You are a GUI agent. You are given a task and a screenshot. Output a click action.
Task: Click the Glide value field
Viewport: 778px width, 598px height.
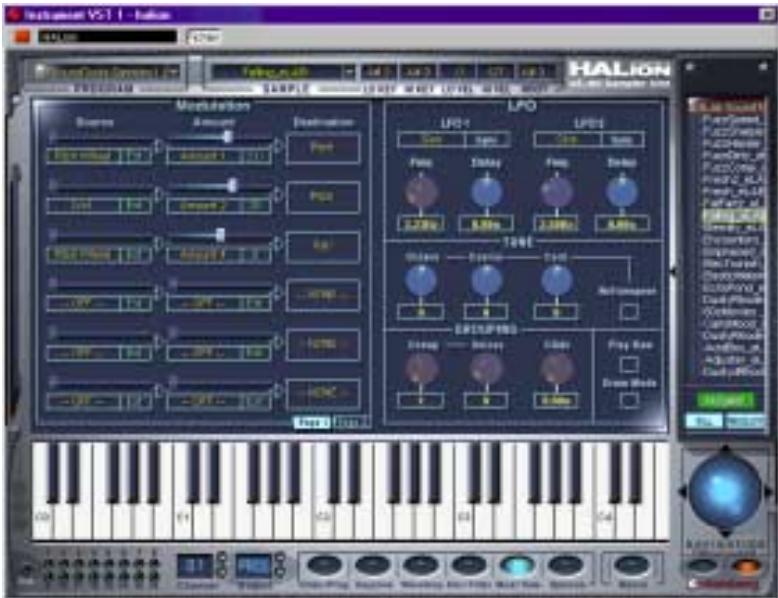coord(556,400)
